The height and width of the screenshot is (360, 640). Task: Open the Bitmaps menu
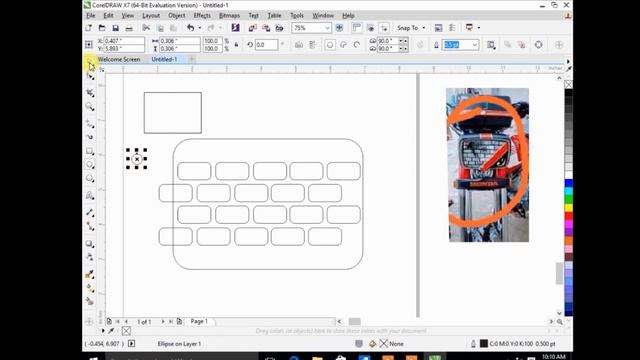[229, 16]
